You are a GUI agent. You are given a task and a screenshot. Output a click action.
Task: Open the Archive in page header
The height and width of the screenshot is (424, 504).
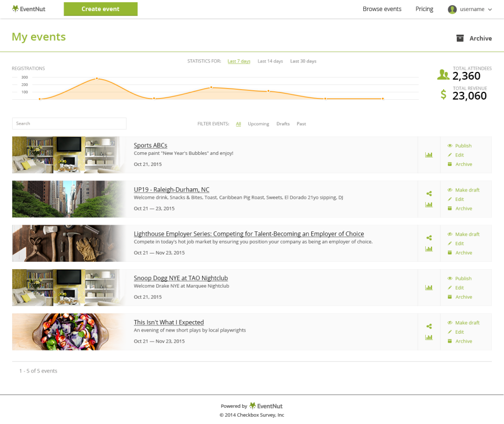pos(474,38)
